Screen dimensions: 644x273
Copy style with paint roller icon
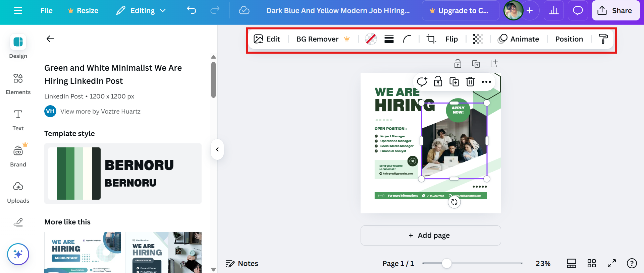click(x=603, y=39)
